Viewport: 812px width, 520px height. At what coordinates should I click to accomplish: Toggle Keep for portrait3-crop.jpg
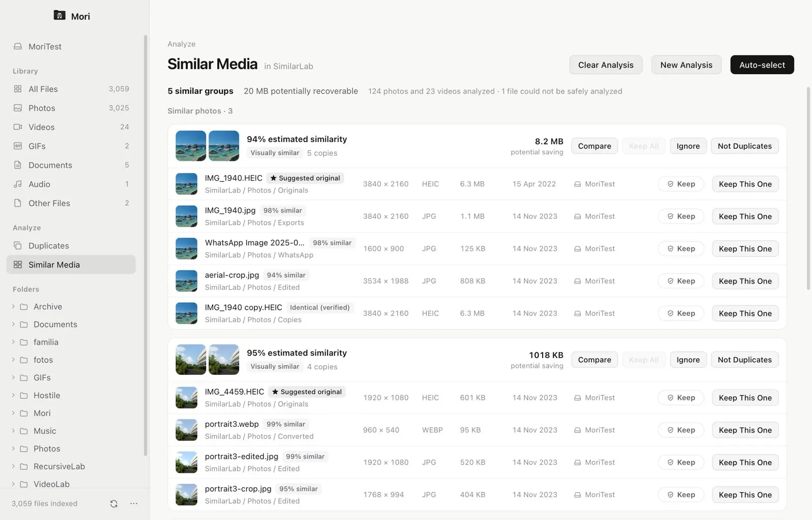click(x=681, y=495)
